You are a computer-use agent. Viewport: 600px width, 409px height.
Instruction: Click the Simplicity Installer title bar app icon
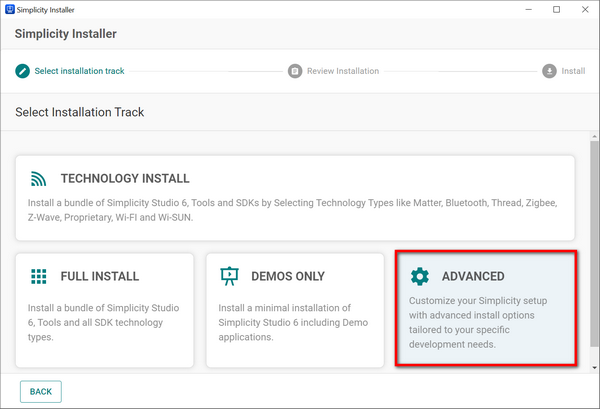click(10, 10)
